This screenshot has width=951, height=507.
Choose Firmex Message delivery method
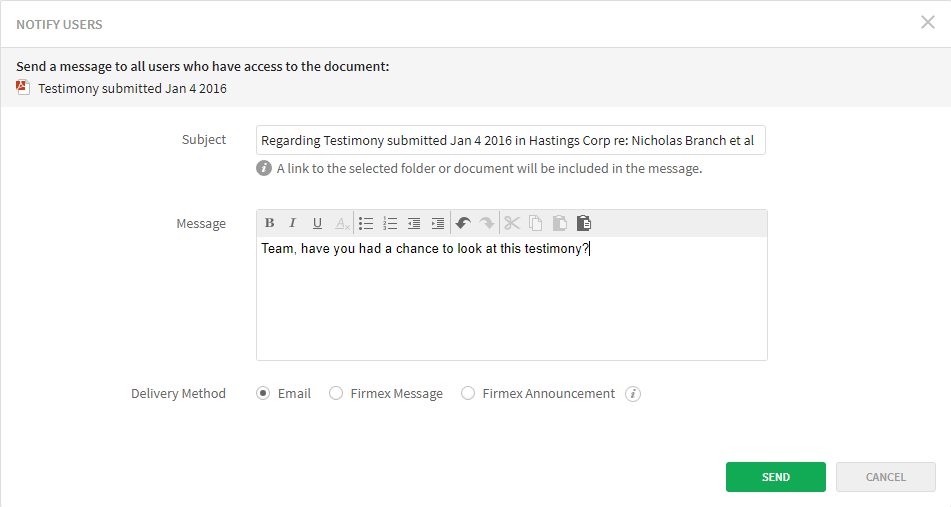pos(336,394)
